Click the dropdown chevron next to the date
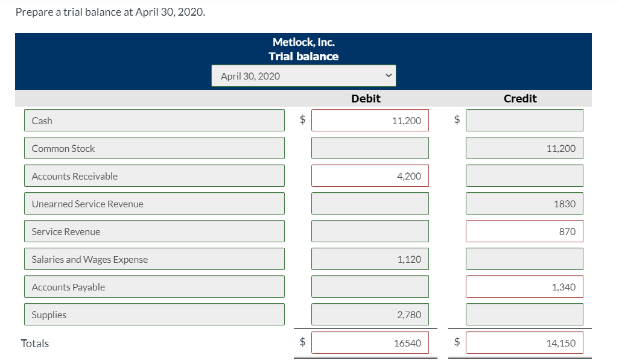619x364 pixels. [388, 75]
